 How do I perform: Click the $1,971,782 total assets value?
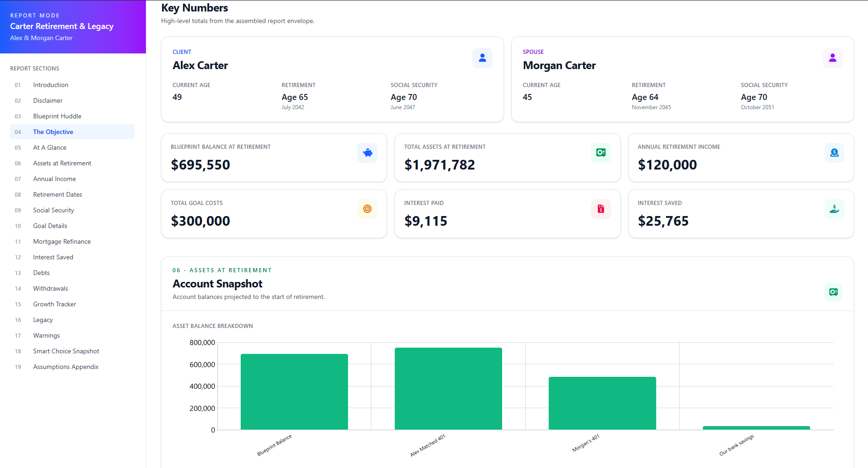440,165
